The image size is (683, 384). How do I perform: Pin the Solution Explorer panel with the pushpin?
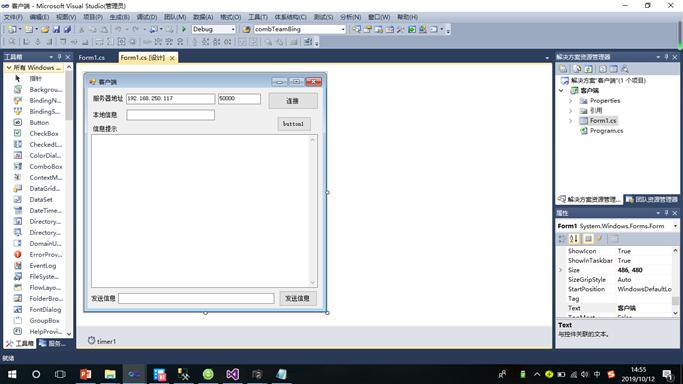click(666, 57)
